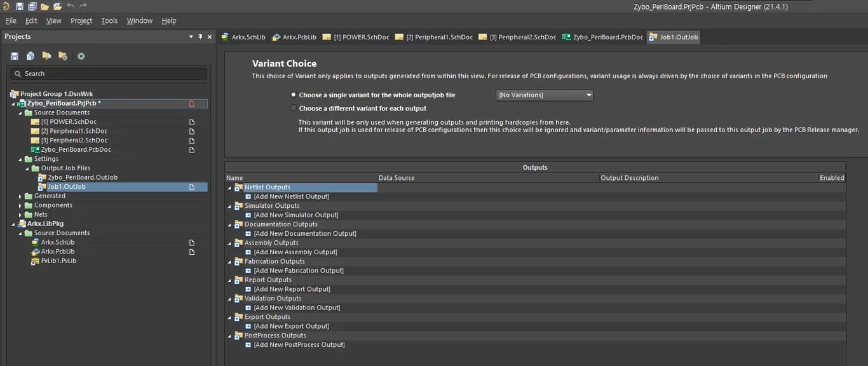This screenshot has width=868, height=366.
Task: Collapse the Zybo_PeriBoard project's Source Documents folder
Action: coord(20,112)
